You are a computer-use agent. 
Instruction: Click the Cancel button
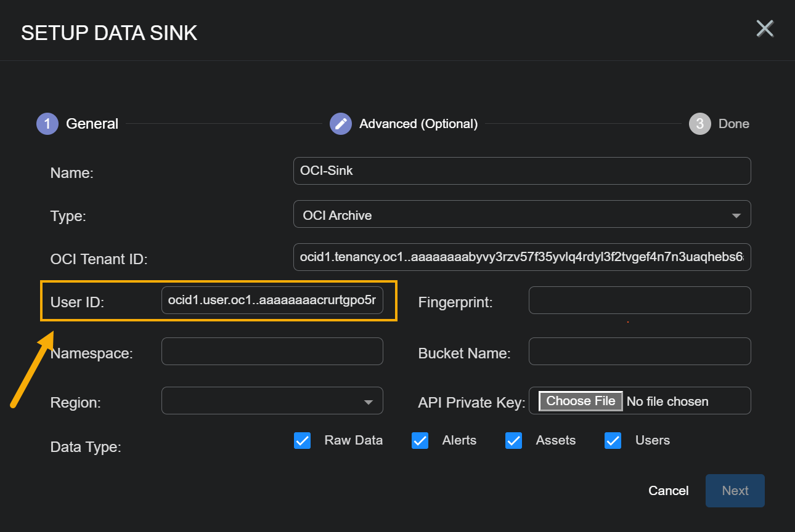pos(668,491)
